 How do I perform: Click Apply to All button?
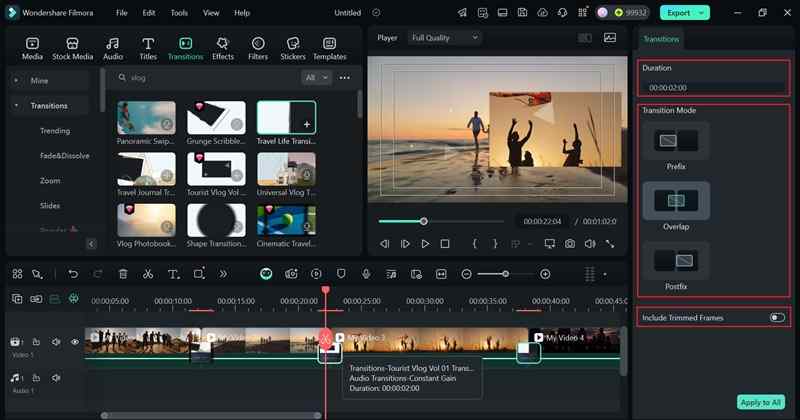[761, 402]
